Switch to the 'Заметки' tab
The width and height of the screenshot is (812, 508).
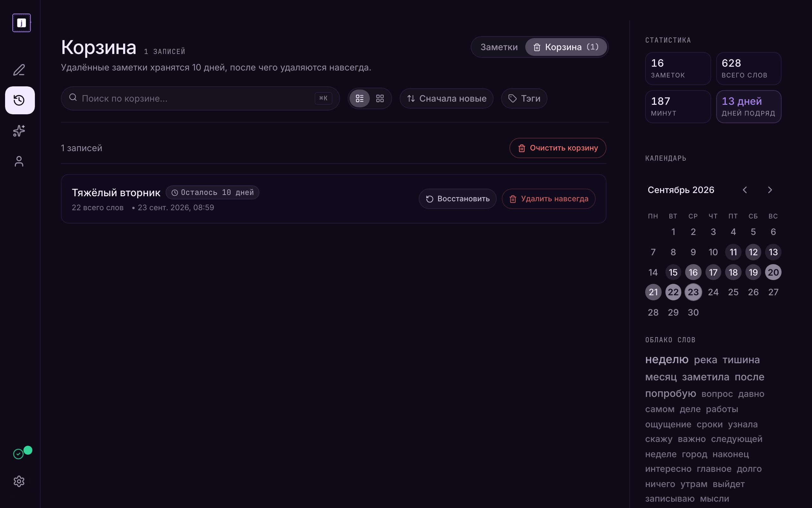[499, 47]
